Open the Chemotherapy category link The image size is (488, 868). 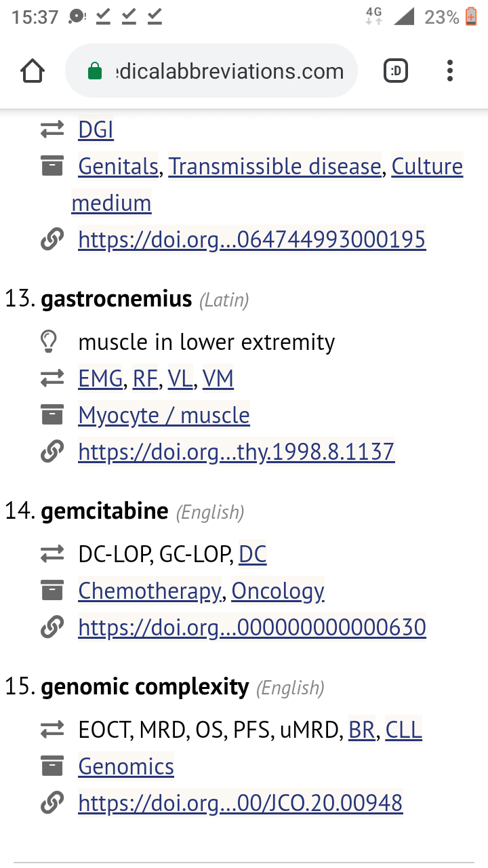click(x=150, y=591)
